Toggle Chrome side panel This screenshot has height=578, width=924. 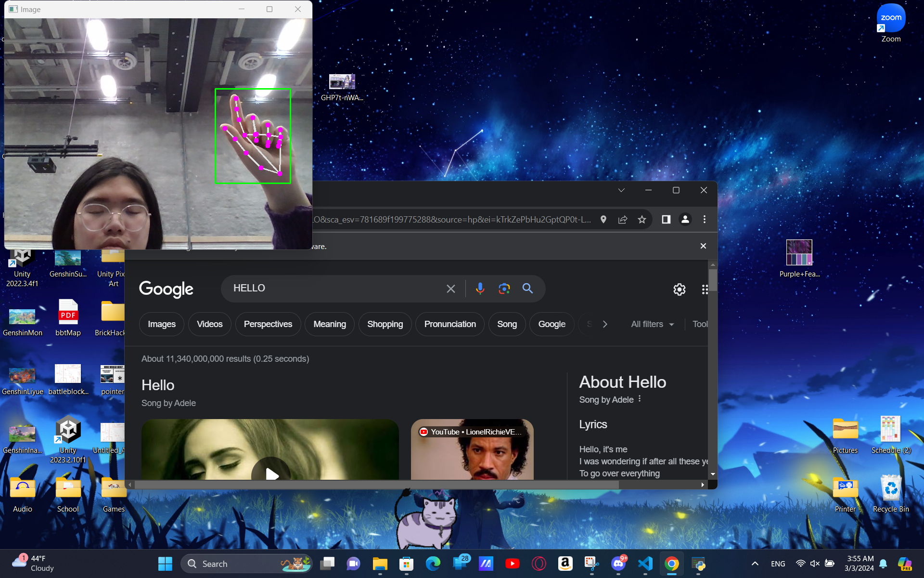point(666,220)
